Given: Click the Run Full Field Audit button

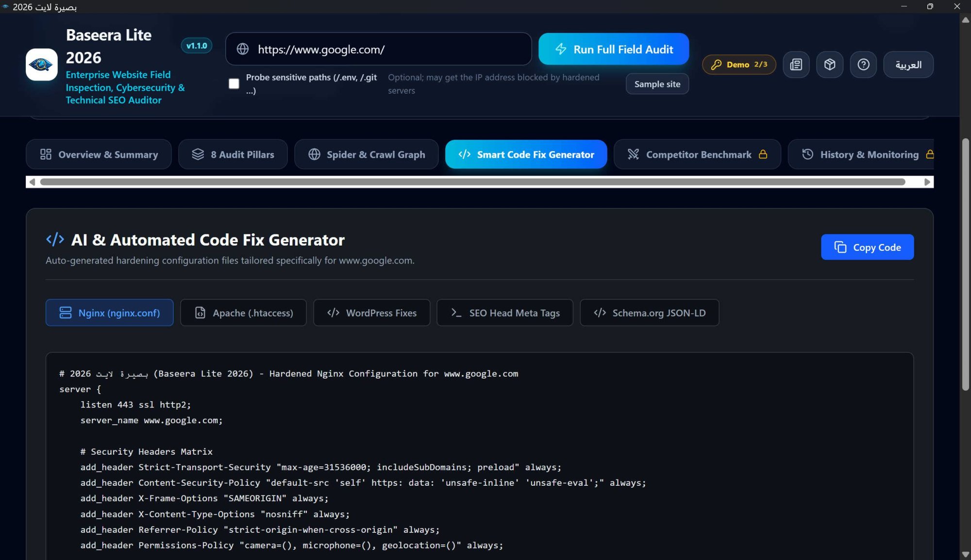Looking at the screenshot, I should coord(614,49).
